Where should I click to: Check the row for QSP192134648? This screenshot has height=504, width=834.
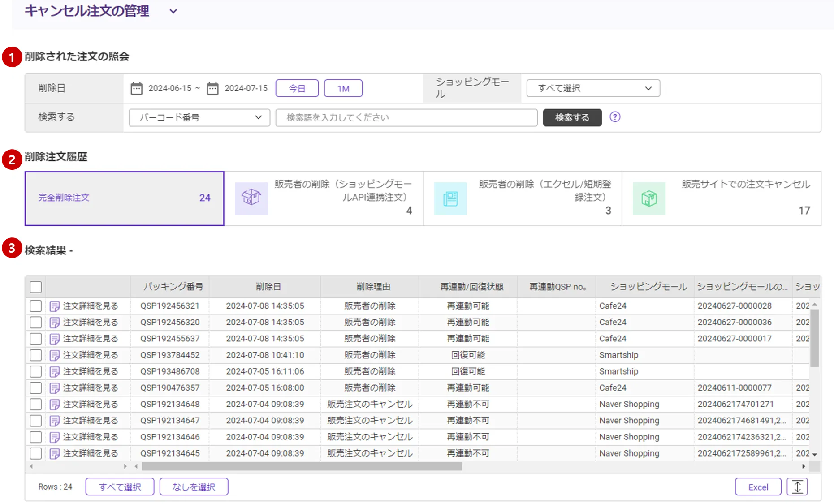36,405
